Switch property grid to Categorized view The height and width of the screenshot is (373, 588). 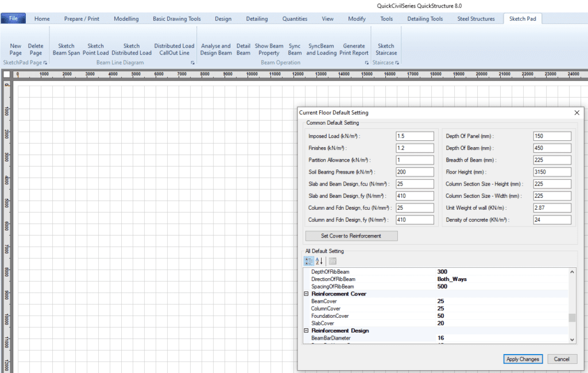[308, 261]
